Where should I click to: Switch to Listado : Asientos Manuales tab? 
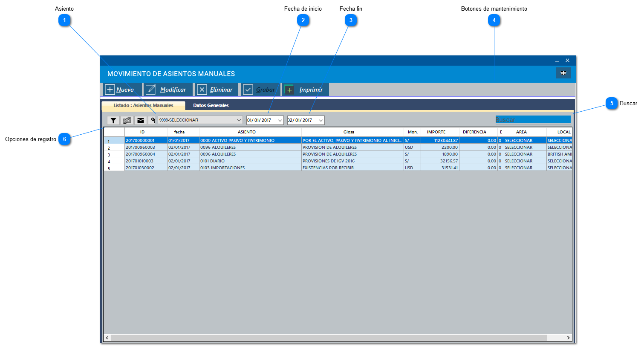point(143,105)
